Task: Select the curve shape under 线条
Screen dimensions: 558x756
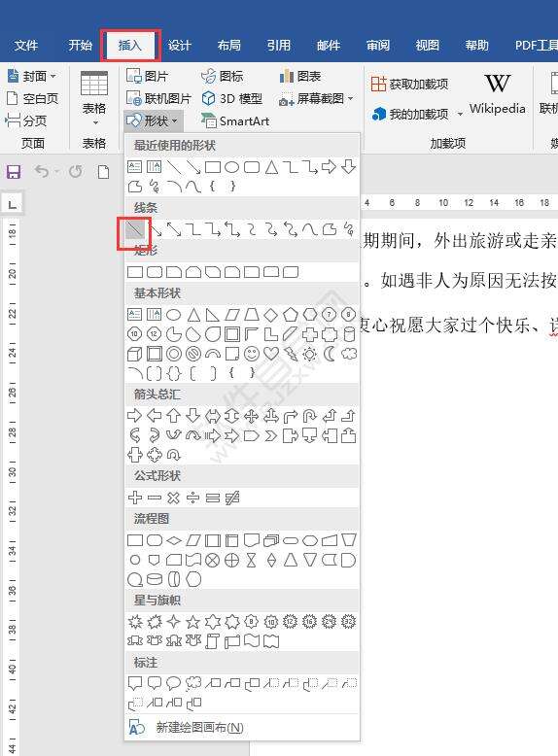Action: 310,229
